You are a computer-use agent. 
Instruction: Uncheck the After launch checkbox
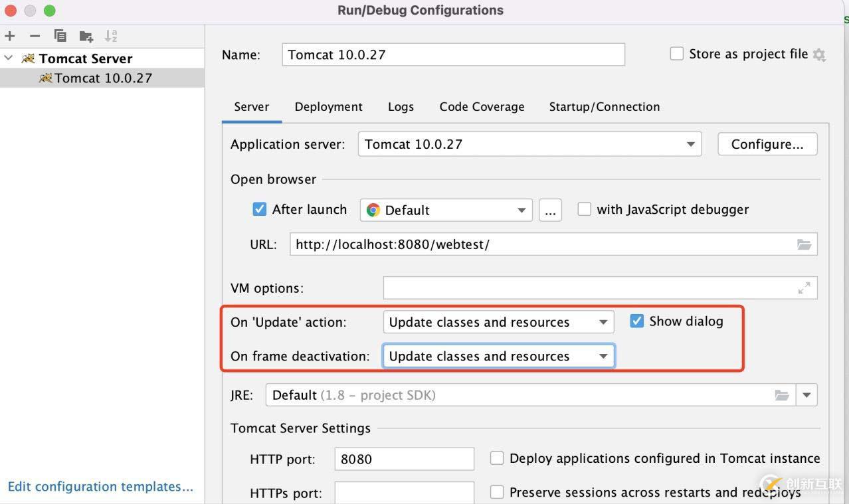tap(260, 209)
